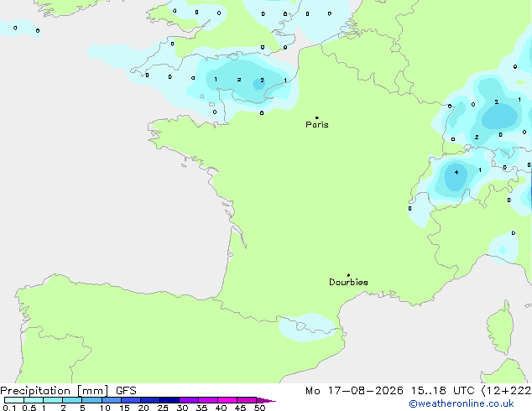Image resolution: width=532 pixels, height=411 pixels.
Task: Pick the 15–20 mm legend swatch
Action: click(x=131, y=400)
